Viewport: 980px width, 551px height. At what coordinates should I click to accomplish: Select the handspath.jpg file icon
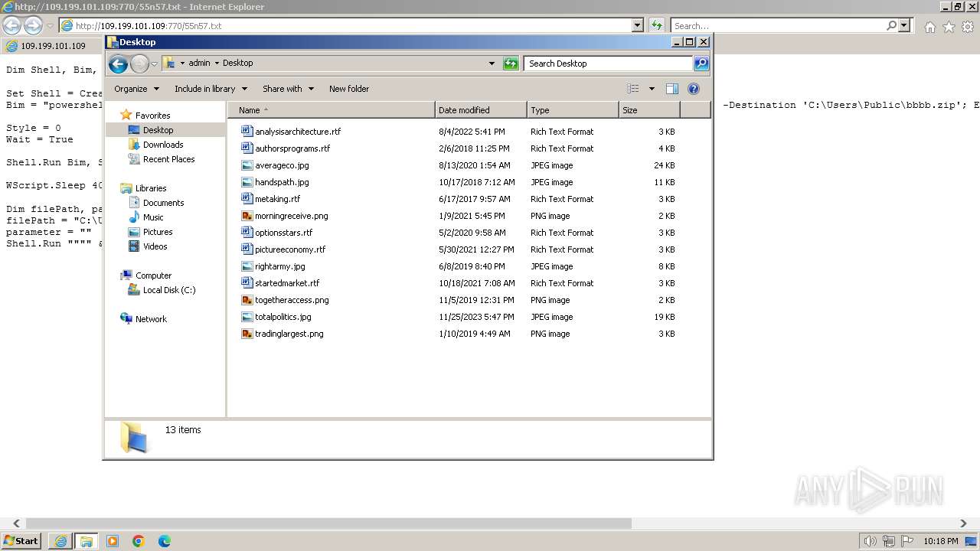[247, 182]
